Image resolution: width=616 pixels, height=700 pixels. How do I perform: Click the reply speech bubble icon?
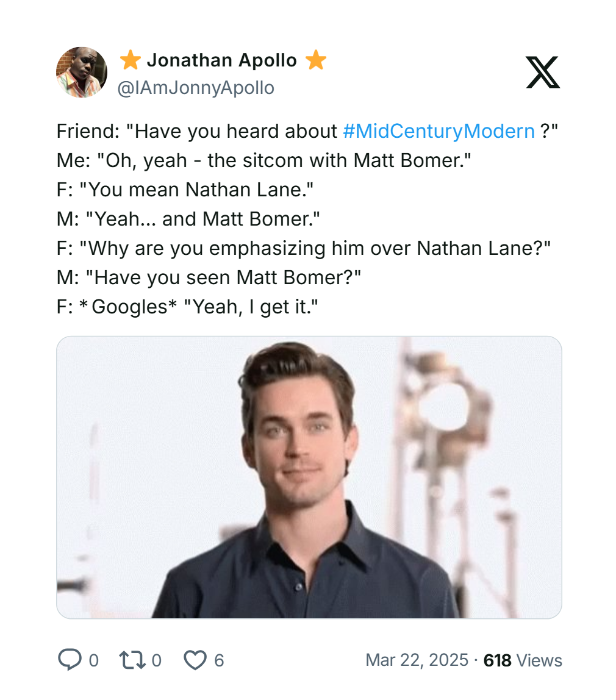(68, 660)
